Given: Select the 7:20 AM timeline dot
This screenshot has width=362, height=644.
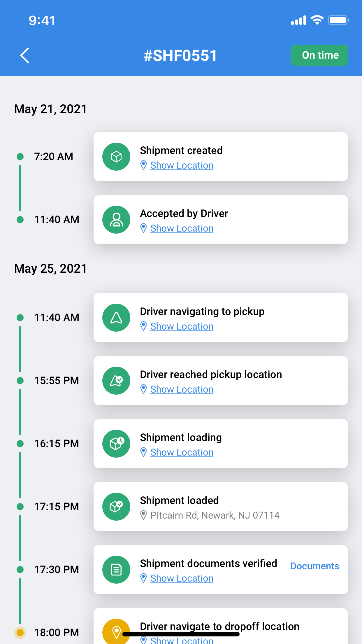Looking at the screenshot, I should point(20,157).
